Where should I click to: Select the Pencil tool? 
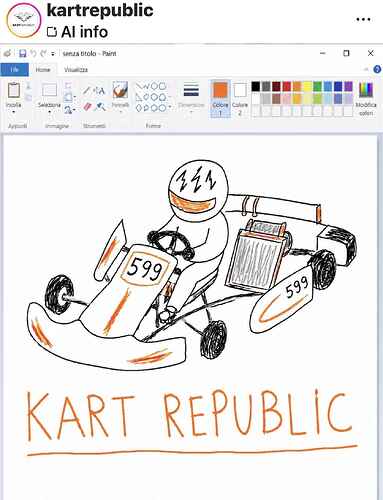(x=87, y=90)
